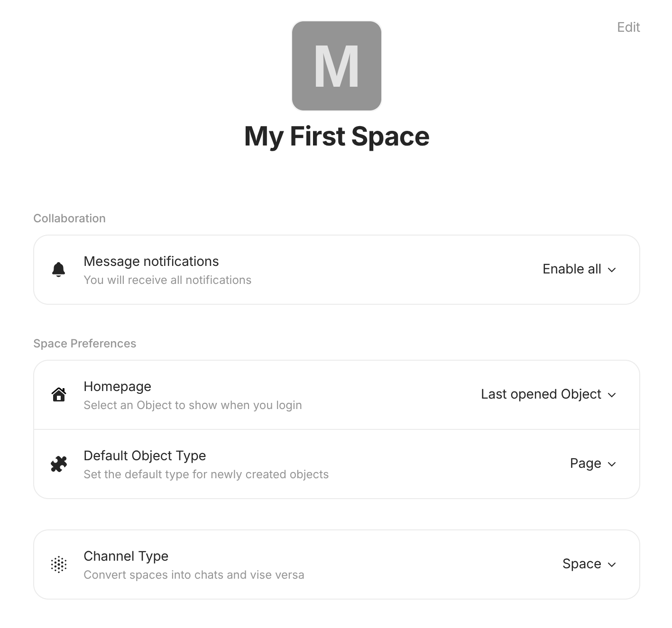Expand the chevron beside "Page"
This screenshot has height=628, width=672.
tap(612, 464)
